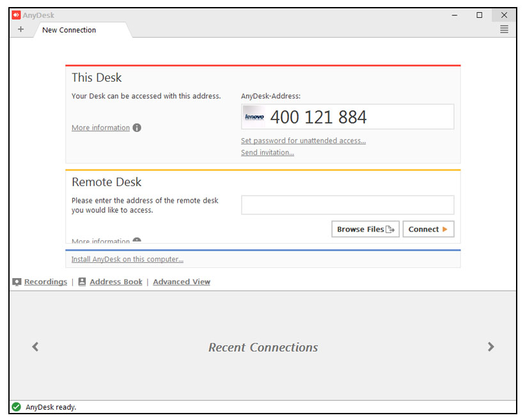This screenshot has height=420, width=525.
Task: Switch to Advanced View
Action: point(182,282)
